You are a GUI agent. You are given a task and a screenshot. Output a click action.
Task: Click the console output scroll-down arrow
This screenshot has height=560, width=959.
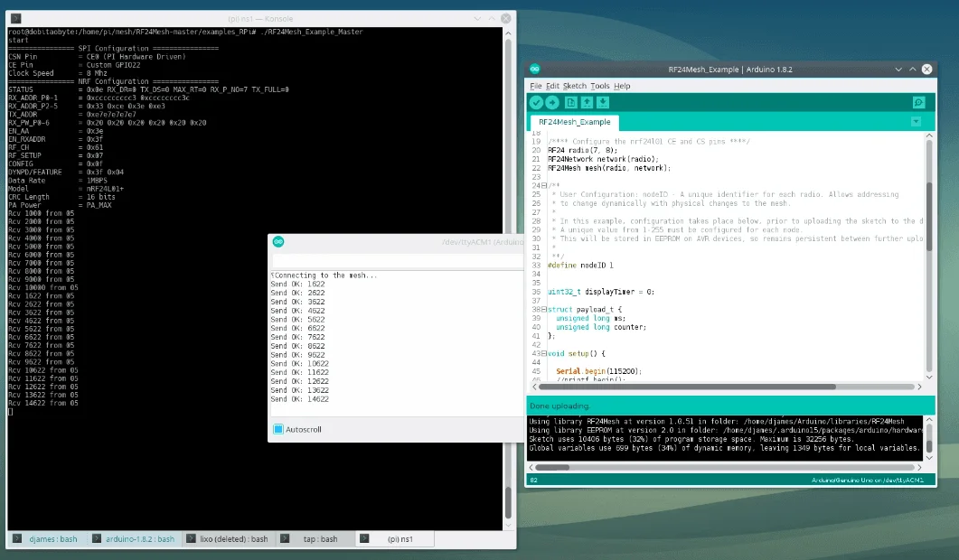click(x=929, y=457)
